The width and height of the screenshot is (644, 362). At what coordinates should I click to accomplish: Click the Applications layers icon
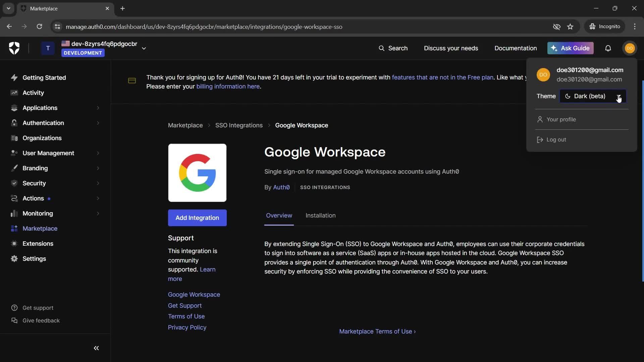click(x=14, y=108)
